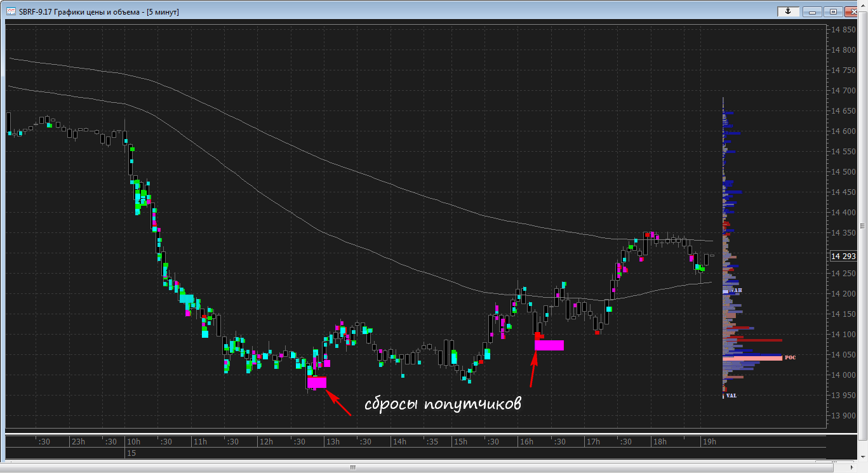Click the date label 15 below time axis

click(131, 453)
